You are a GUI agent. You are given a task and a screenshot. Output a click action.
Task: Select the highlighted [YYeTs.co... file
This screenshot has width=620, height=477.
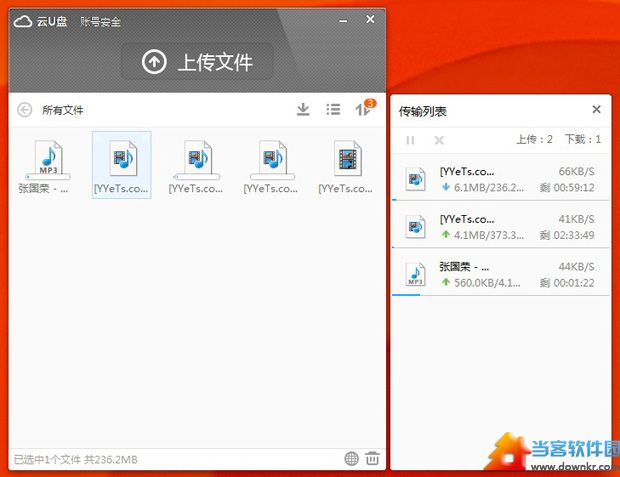click(x=121, y=165)
